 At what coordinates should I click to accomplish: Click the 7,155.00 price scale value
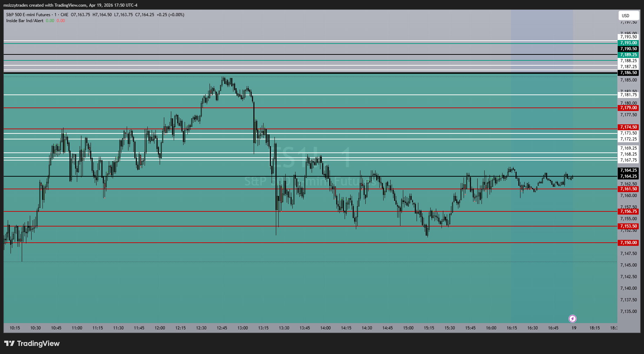coord(628,219)
